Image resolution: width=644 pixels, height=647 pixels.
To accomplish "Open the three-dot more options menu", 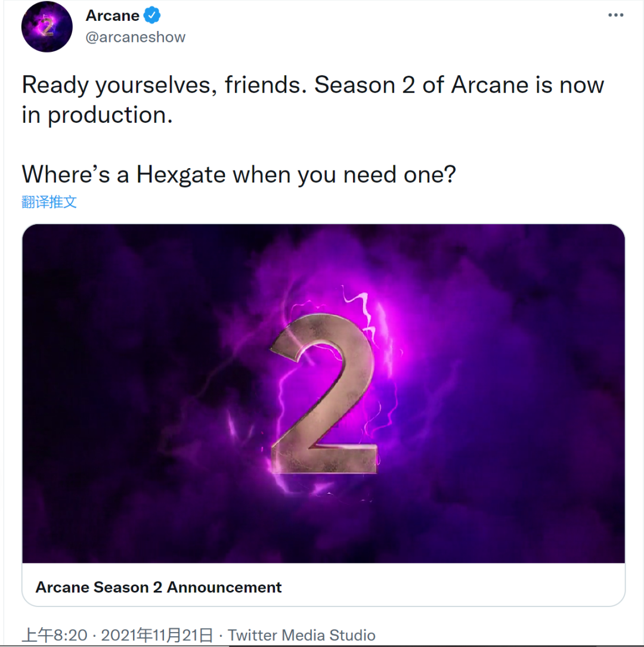I will pyautogui.click(x=615, y=16).
